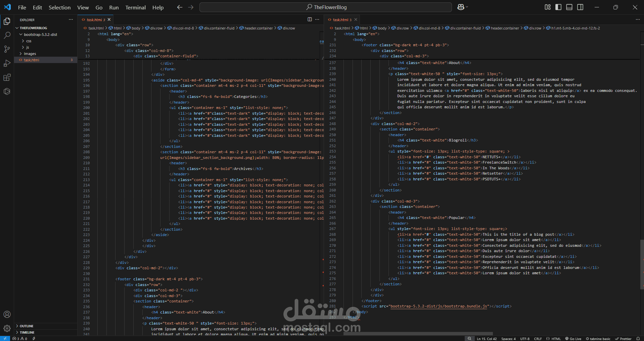
Task: Click Prettier in status bar
Action: pos(623,339)
